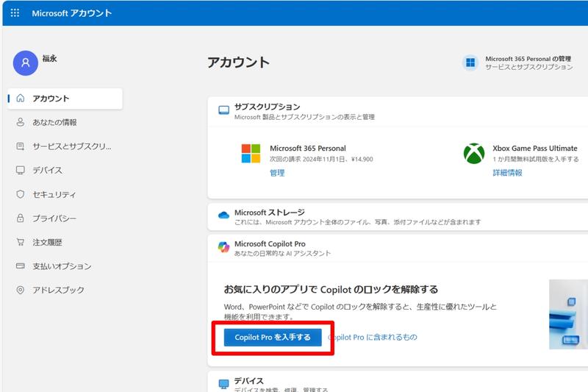This screenshot has height=392, width=588.
Task: Click the Xbox Game Pass Ultimate logo
Action: [x=474, y=153]
